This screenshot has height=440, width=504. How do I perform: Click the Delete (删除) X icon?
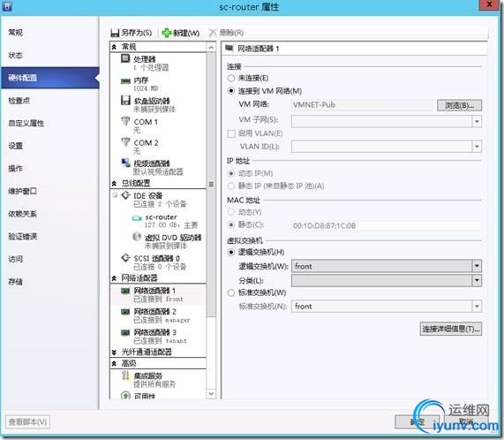click(x=213, y=33)
